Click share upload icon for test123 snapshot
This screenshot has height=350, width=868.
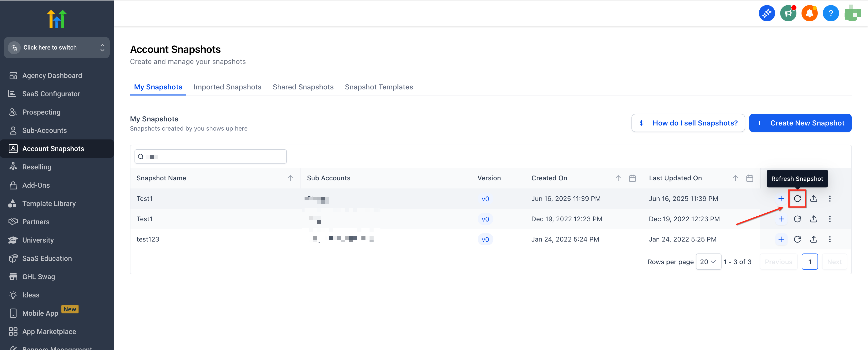(813, 239)
